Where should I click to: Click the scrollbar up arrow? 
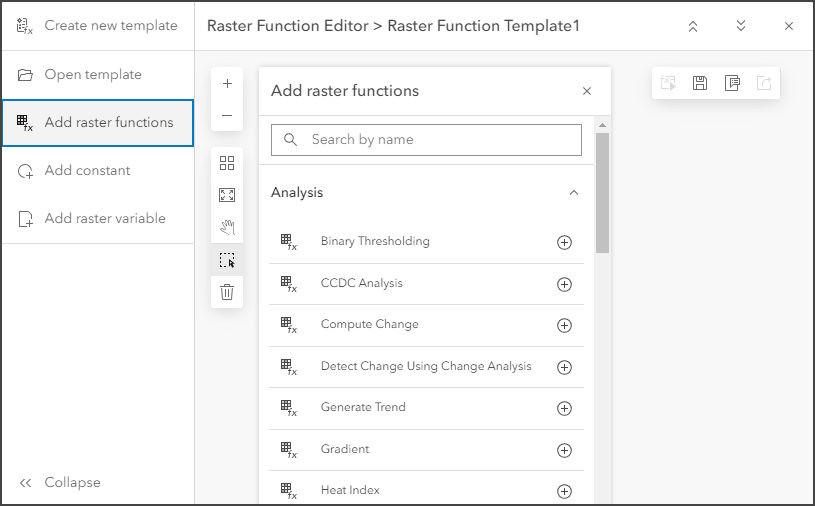(602, 125)
